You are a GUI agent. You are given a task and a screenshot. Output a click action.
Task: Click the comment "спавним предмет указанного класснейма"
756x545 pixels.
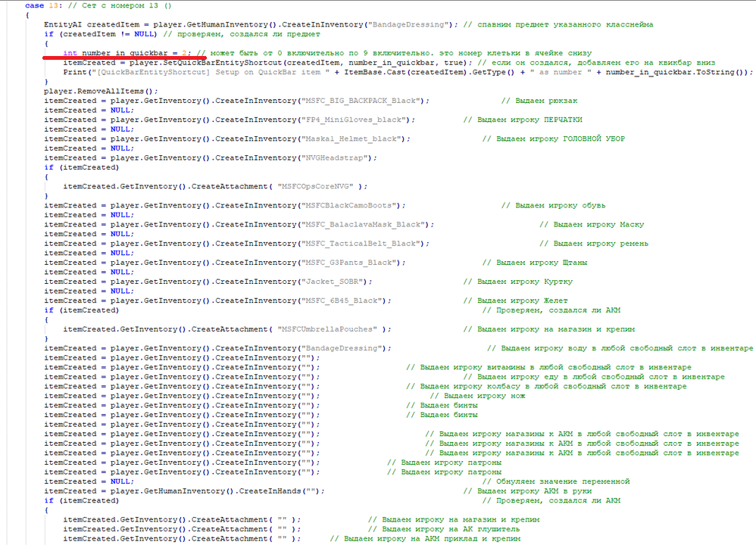558,24
